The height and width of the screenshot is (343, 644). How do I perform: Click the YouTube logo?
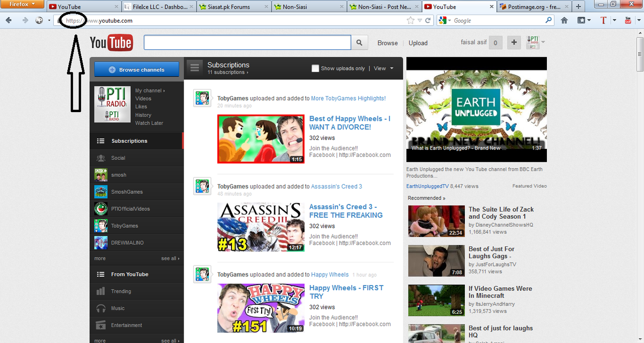(111, 43)
